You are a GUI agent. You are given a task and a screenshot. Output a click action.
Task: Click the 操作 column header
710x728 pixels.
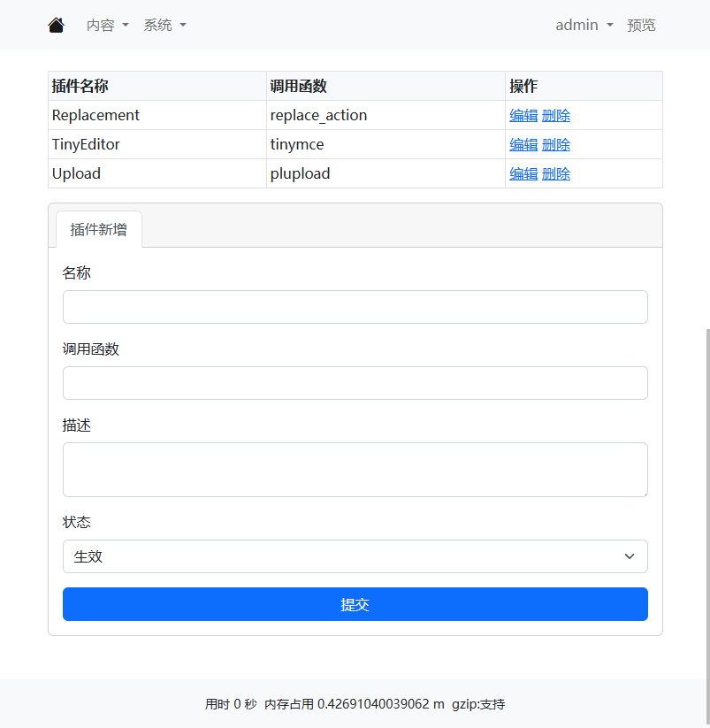click(x=584, y=86)
